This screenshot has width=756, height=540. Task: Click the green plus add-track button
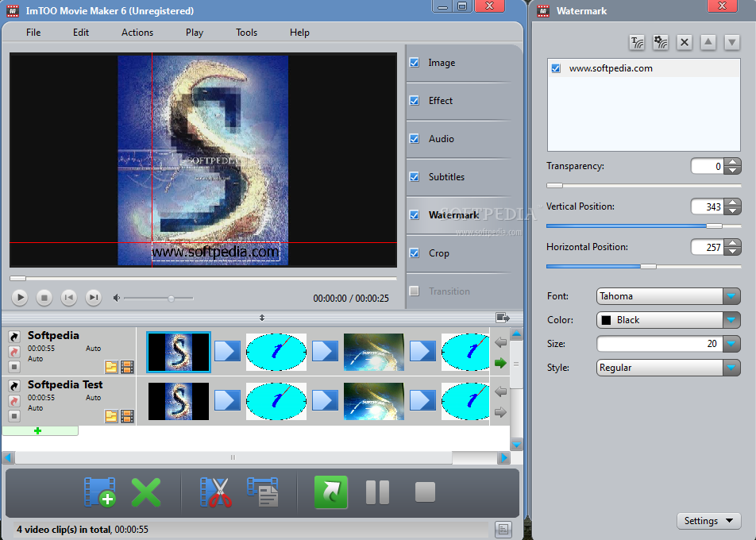[40, 430]
